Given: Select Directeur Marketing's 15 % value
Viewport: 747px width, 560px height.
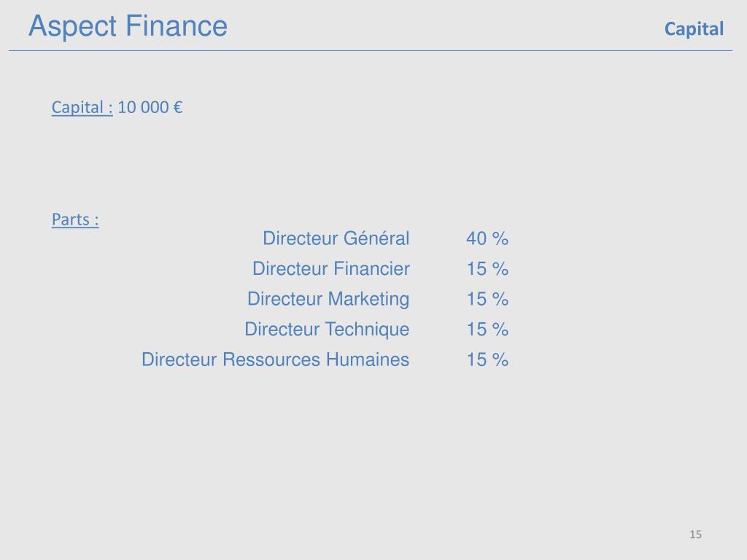Looking at the screenshot, I should pyautogui.click(x=487, y=300).
